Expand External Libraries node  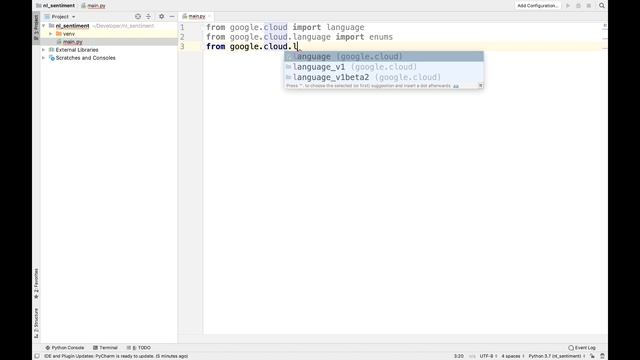coord(44,50)
